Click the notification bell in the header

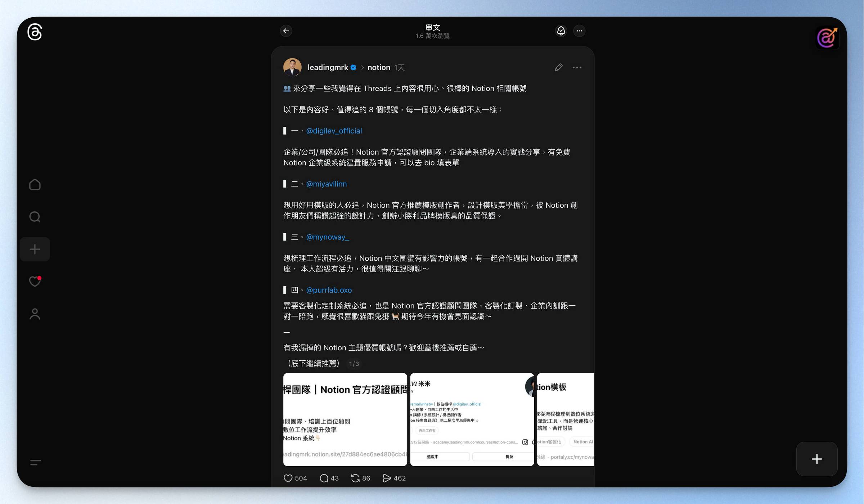coord(561,31)
